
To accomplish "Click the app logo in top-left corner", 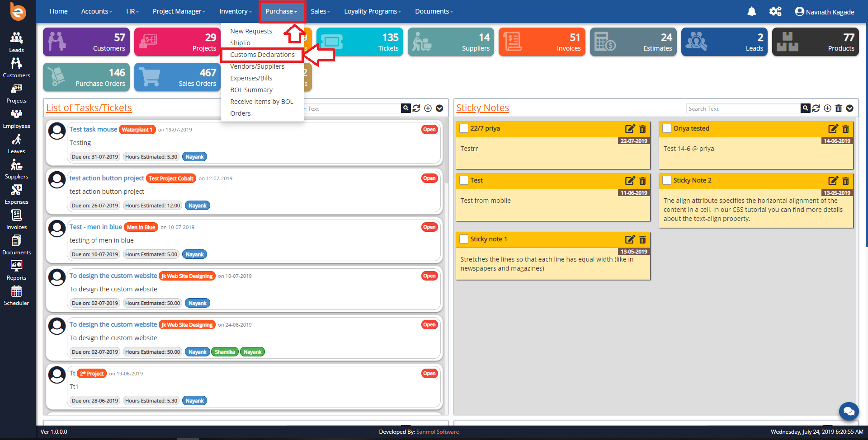I will coord(18,12).
